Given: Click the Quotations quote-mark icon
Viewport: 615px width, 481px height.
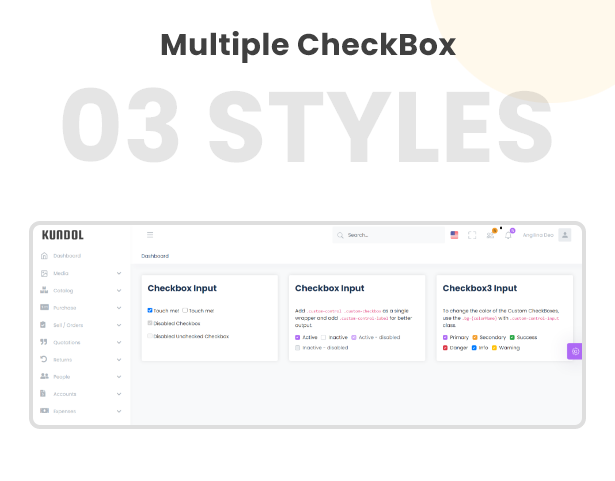Looking at the screenshot, I should click(44, 342).
